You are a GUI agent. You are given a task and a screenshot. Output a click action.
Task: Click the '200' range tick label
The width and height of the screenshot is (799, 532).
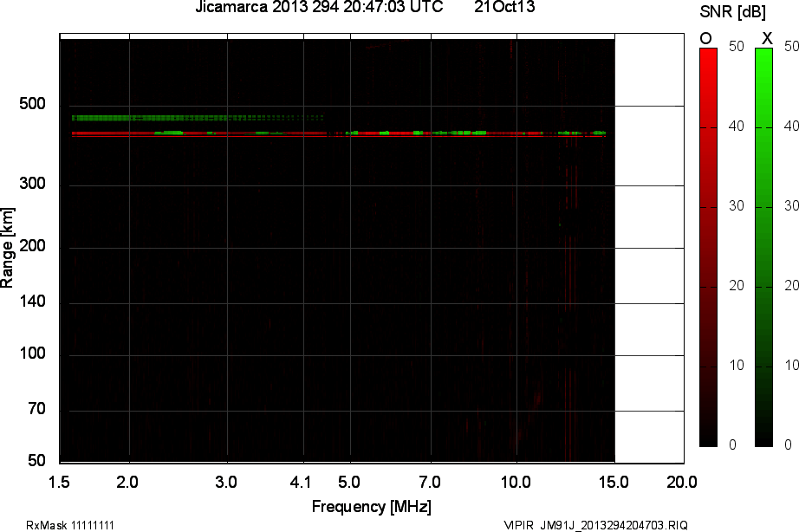33,246
